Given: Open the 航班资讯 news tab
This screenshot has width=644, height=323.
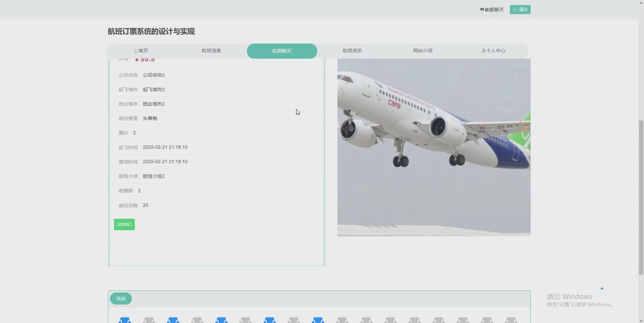Looking at the screenshot, I should (352, 51).
